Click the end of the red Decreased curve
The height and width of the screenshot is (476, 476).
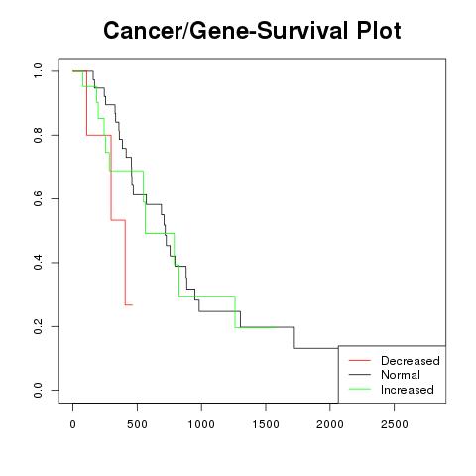click(x=132, y=304)
